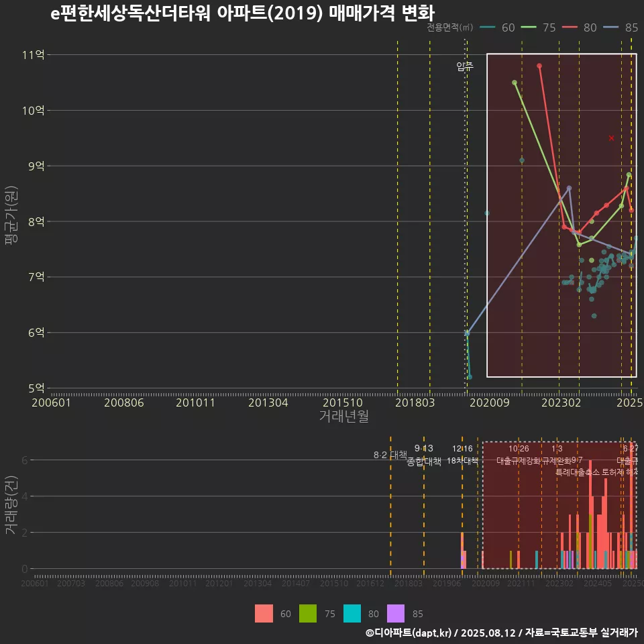Click the 11억 y-axis label

[34, 54]
